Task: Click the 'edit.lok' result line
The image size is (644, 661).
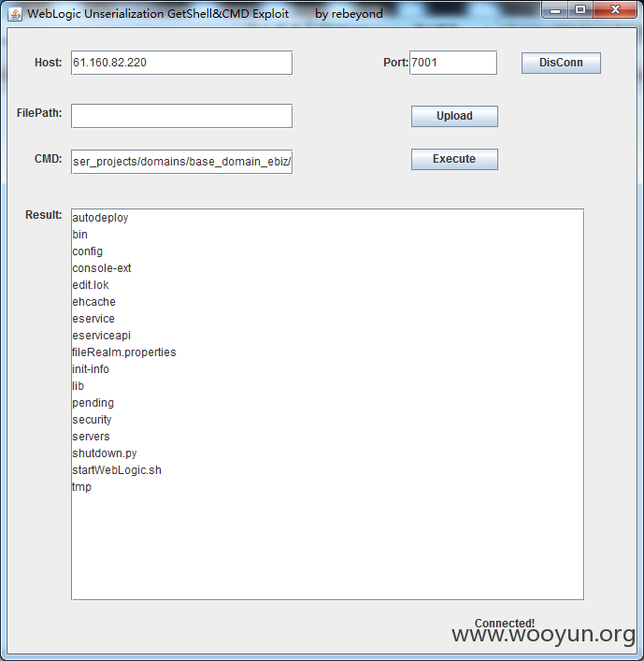Action: click(91, 285)
